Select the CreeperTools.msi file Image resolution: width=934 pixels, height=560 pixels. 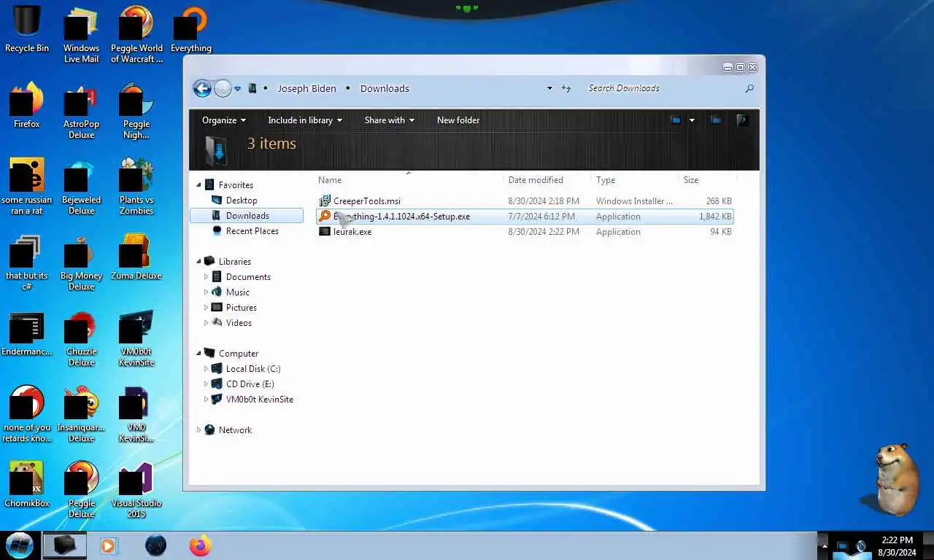367,201
